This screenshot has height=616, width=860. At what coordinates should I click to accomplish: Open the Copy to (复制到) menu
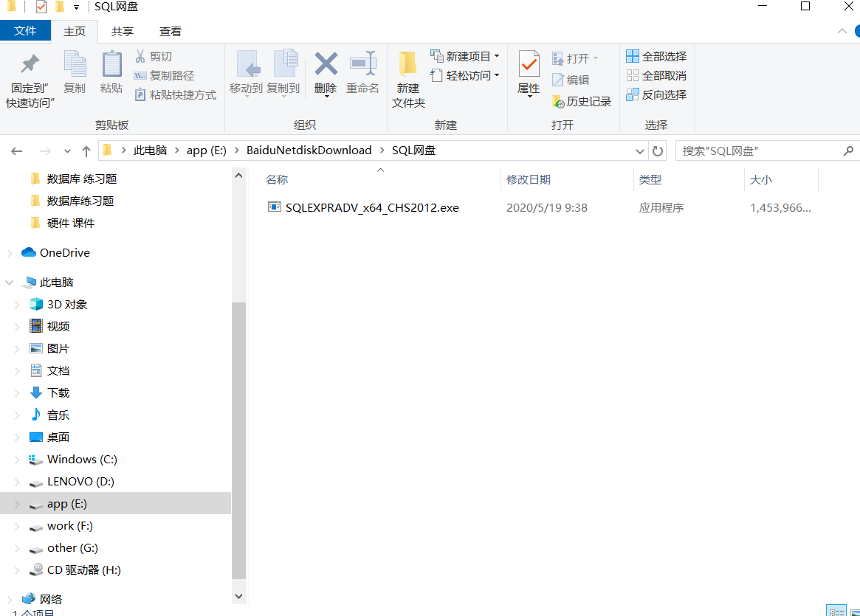(283, 73)
